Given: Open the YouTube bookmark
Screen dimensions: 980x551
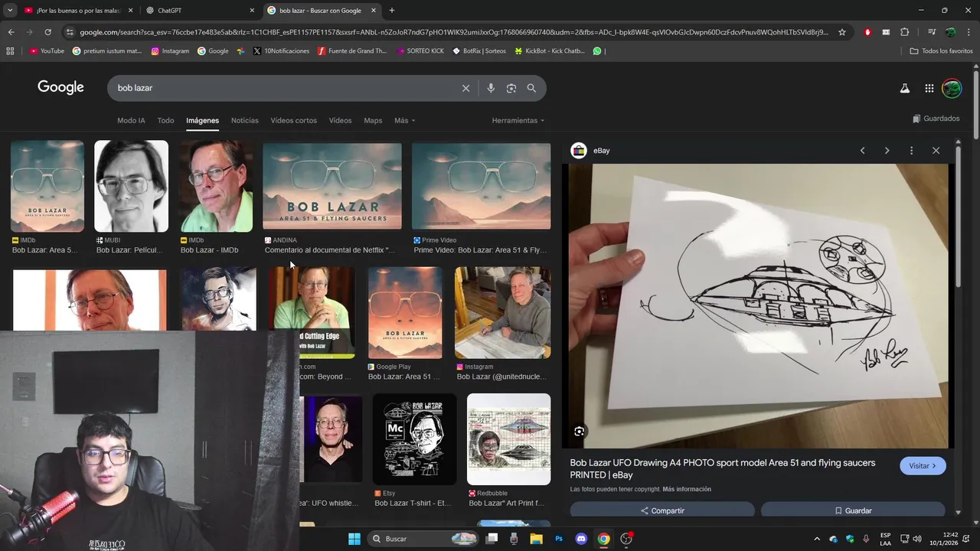Looking at the screenshot, I should coord(47,51).
